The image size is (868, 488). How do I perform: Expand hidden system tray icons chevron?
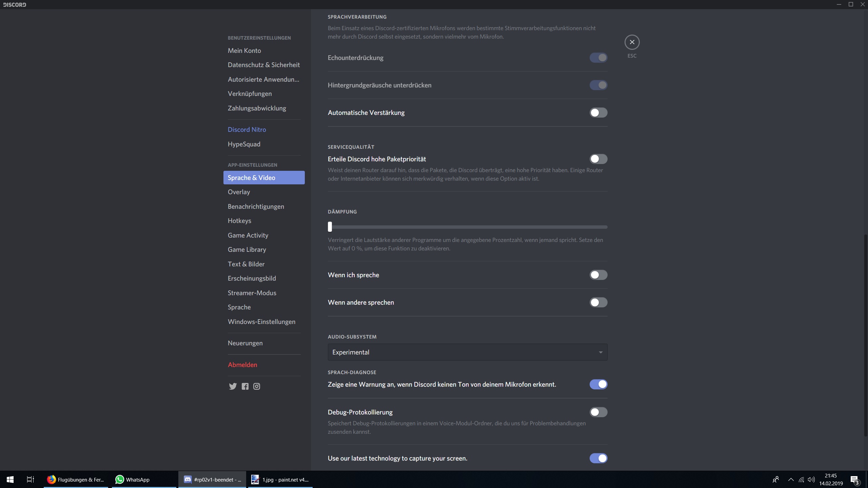click(791, 480)
